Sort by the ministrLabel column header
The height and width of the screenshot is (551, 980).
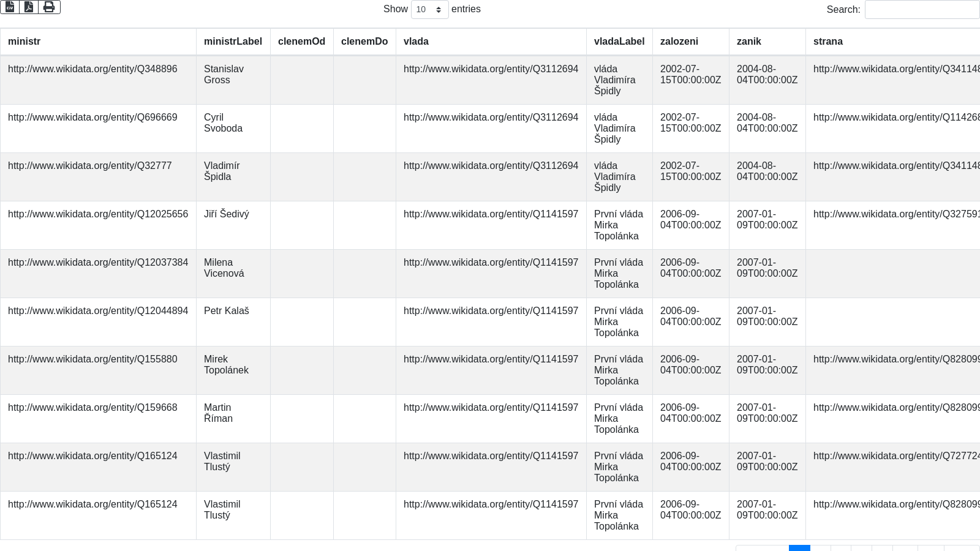pos(233,42)
